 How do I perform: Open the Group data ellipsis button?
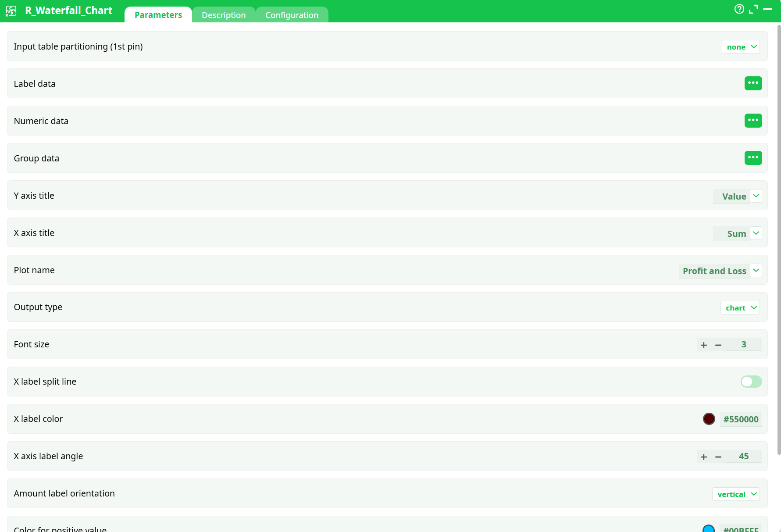pos(753,158)
